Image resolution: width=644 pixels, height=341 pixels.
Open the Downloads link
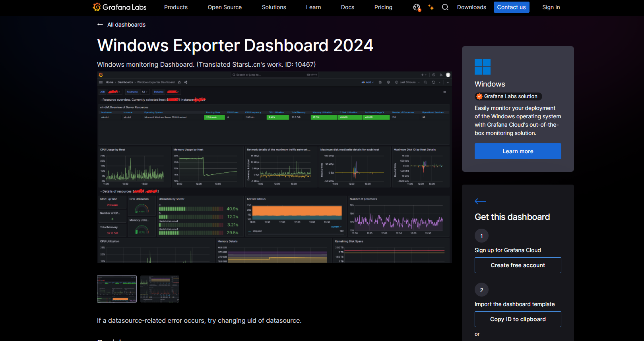coord(471,7)
